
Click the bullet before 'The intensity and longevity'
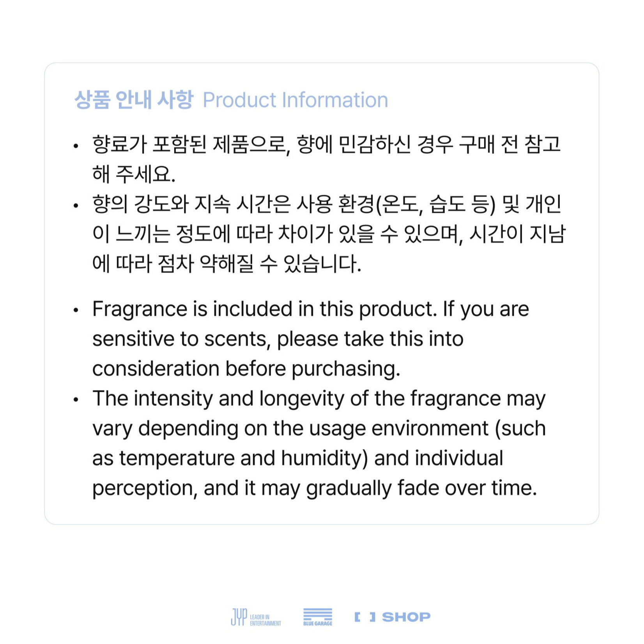click(76, 400)
